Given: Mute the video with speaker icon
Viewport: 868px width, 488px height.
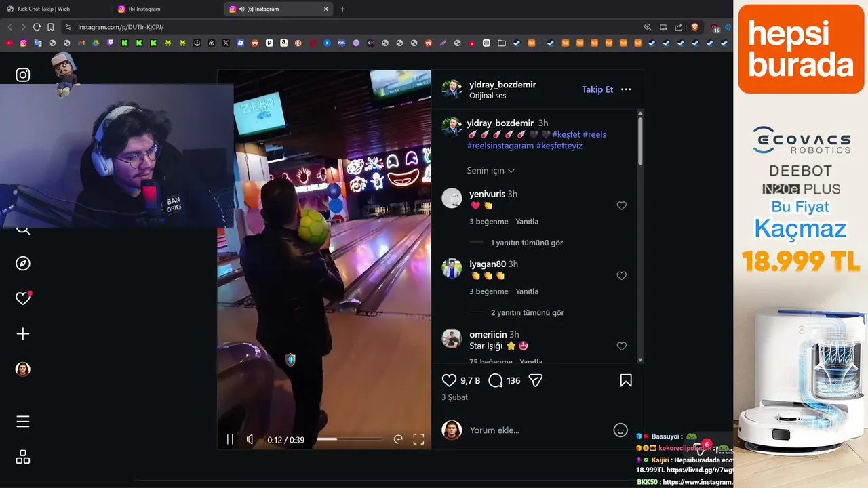Looking at the screenshot, I should click(x=250, y=439).
